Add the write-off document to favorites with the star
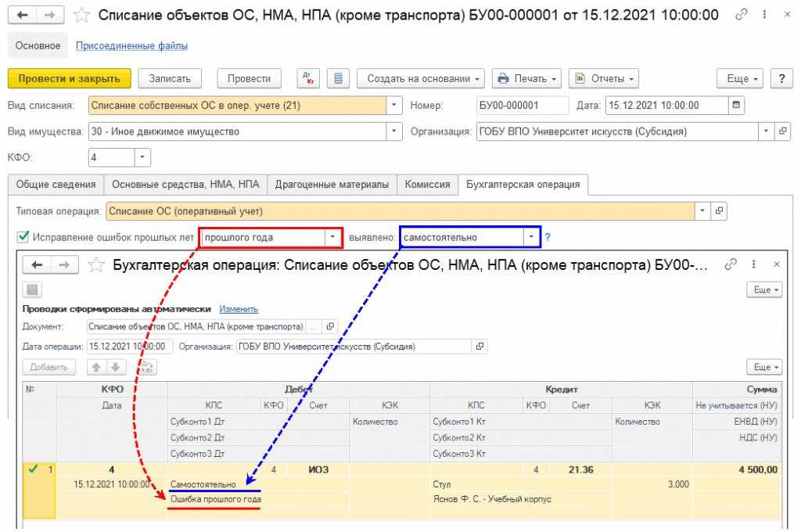 (x=81, y=16)
